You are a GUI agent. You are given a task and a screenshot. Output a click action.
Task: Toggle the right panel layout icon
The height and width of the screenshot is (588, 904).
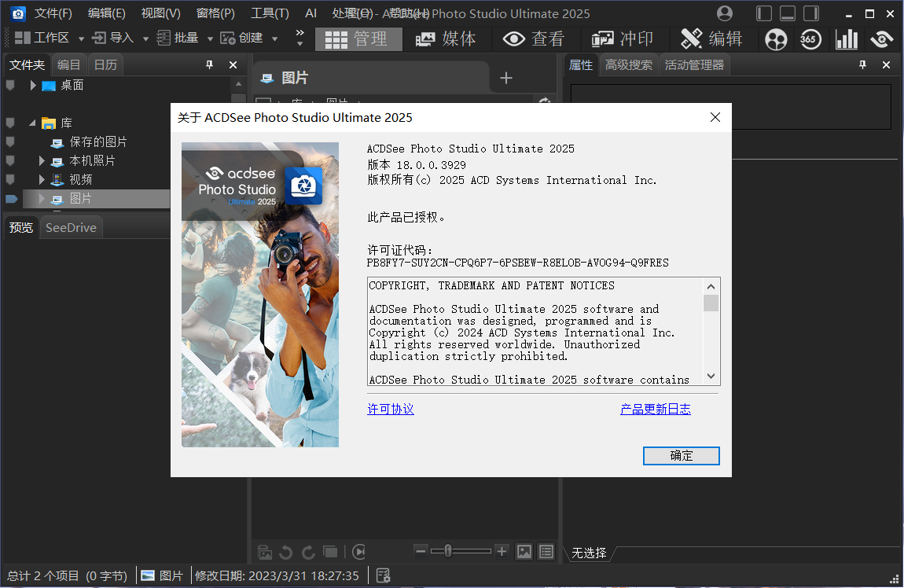[811, 13]
